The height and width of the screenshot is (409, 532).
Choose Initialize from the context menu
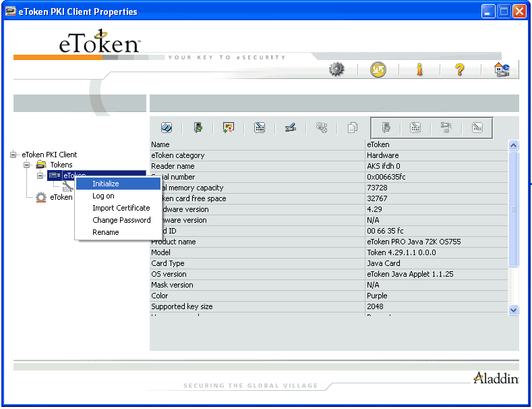[106, 184]
